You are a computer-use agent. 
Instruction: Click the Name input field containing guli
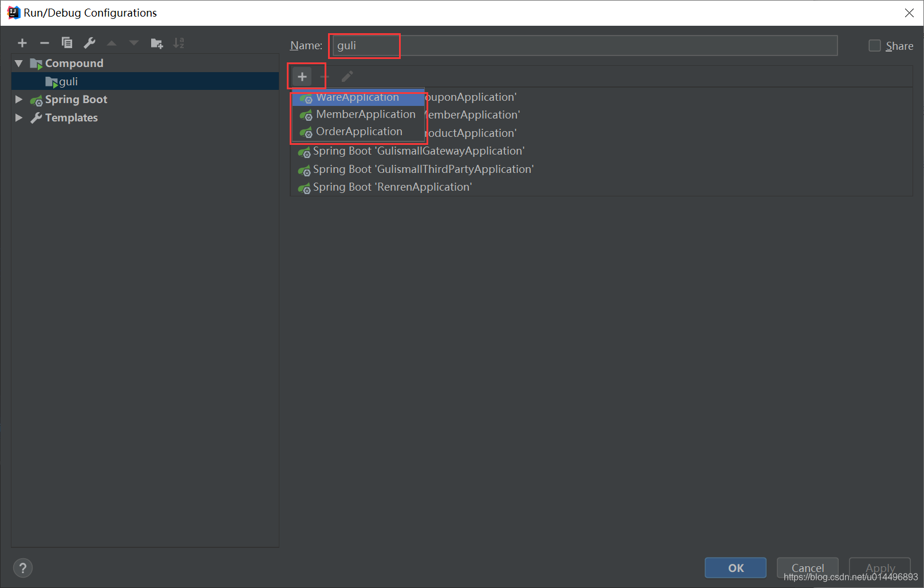(585, 45)
